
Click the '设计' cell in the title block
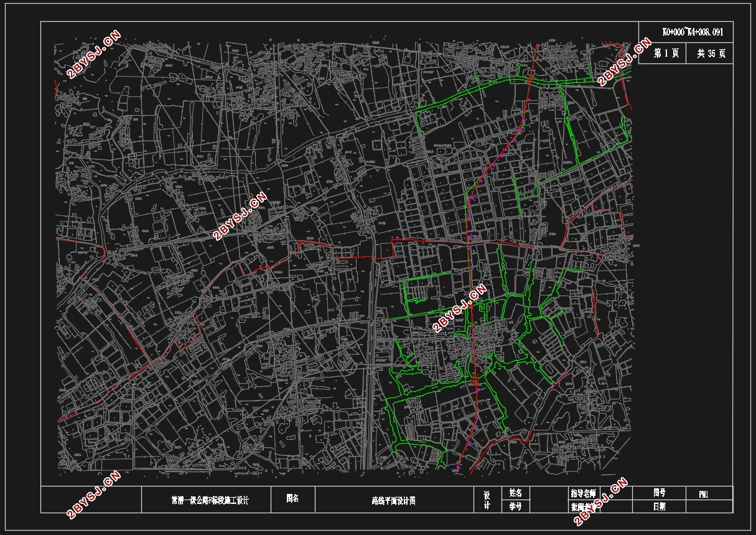tap(487, 500)
